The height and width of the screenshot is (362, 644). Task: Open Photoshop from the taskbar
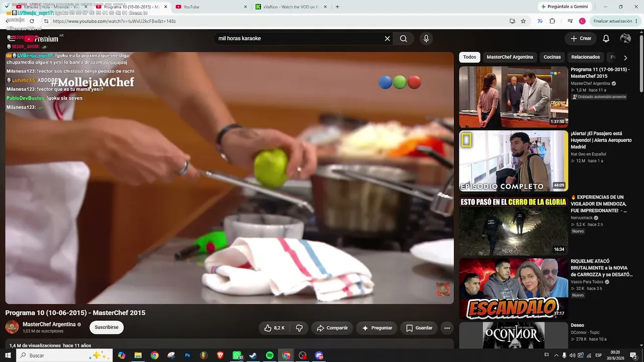(187, 355)
